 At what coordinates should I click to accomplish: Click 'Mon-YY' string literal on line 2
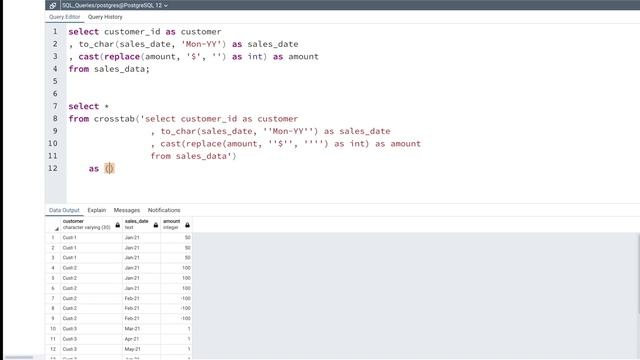pos(203,44)
